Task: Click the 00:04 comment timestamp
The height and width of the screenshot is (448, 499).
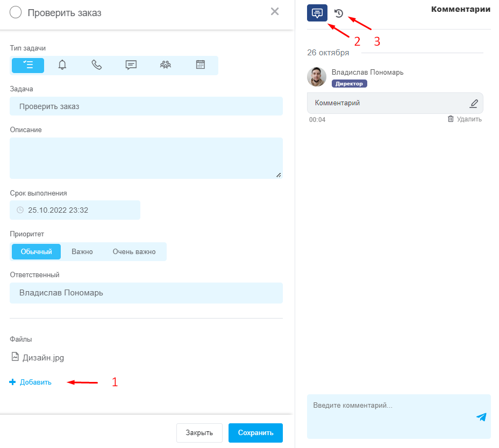Action: (x=317, y=120)
